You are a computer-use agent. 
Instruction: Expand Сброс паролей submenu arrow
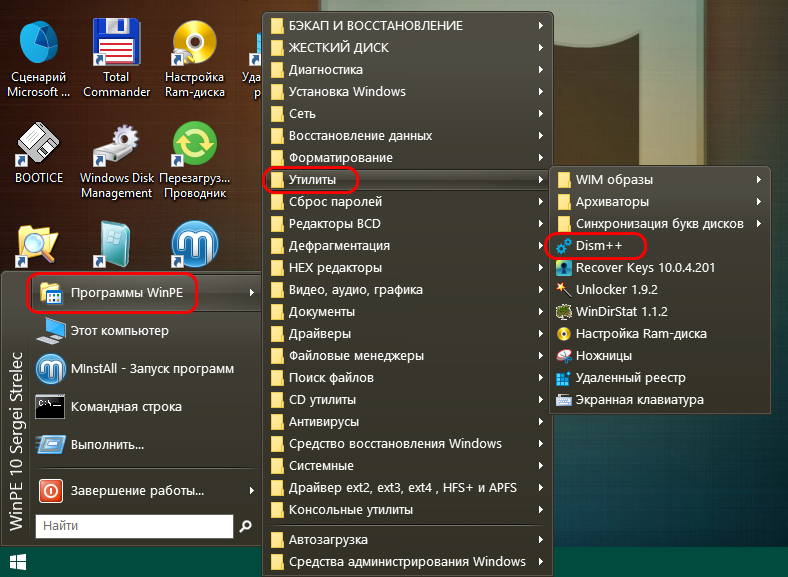coord(541,202)
